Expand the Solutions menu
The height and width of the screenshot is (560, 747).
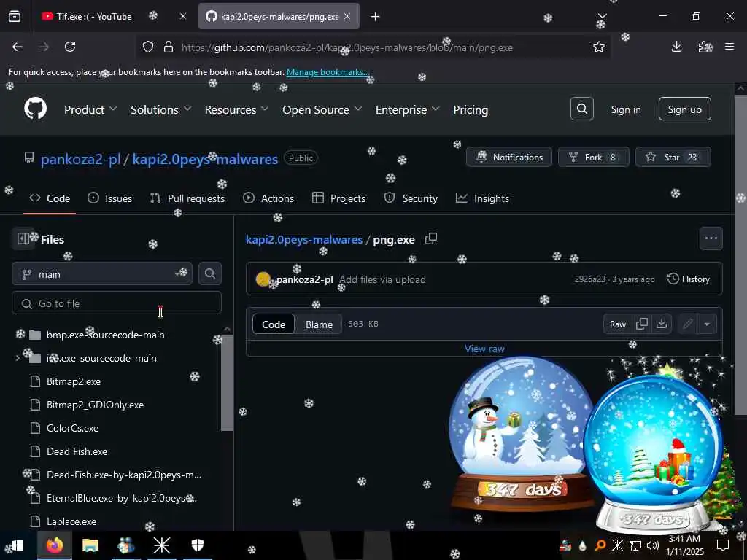161,109
